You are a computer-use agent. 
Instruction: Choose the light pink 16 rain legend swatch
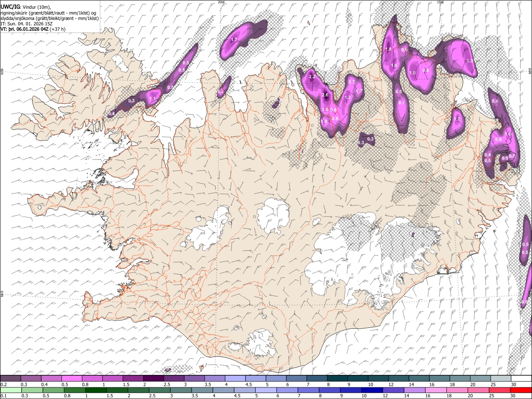point(436,390)
